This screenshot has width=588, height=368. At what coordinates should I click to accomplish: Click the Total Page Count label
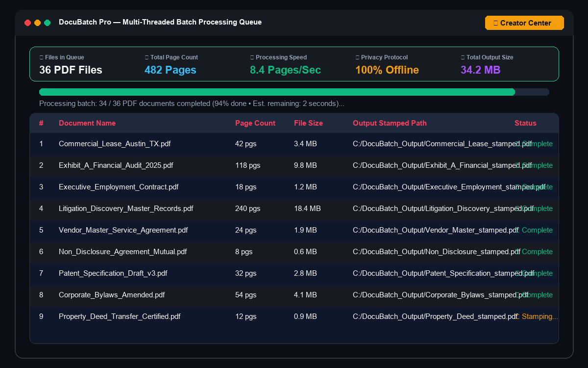pyautogui.click(x=171, y=57)
